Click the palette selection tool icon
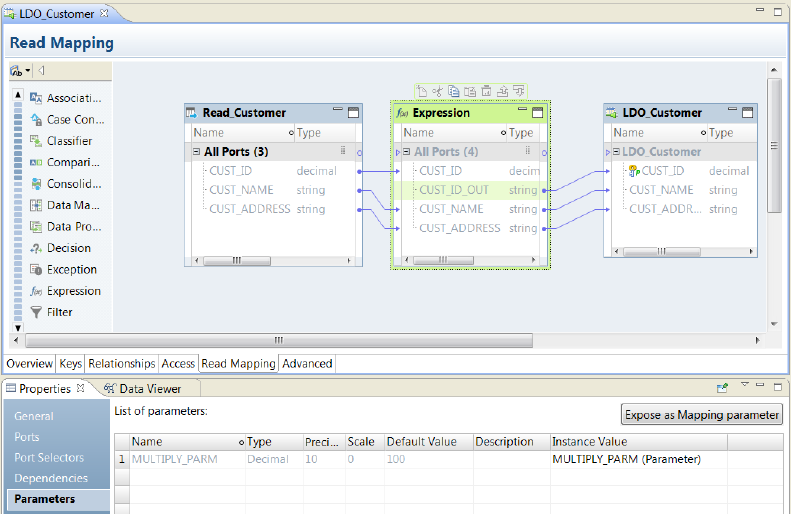This screenshot has width=791, height=514. (x=16, y=71)
